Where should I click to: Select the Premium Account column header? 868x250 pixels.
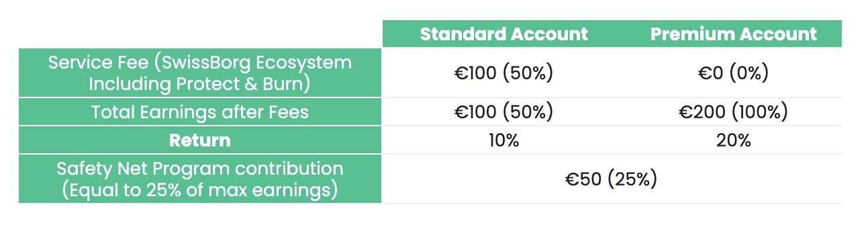point(734,34)
